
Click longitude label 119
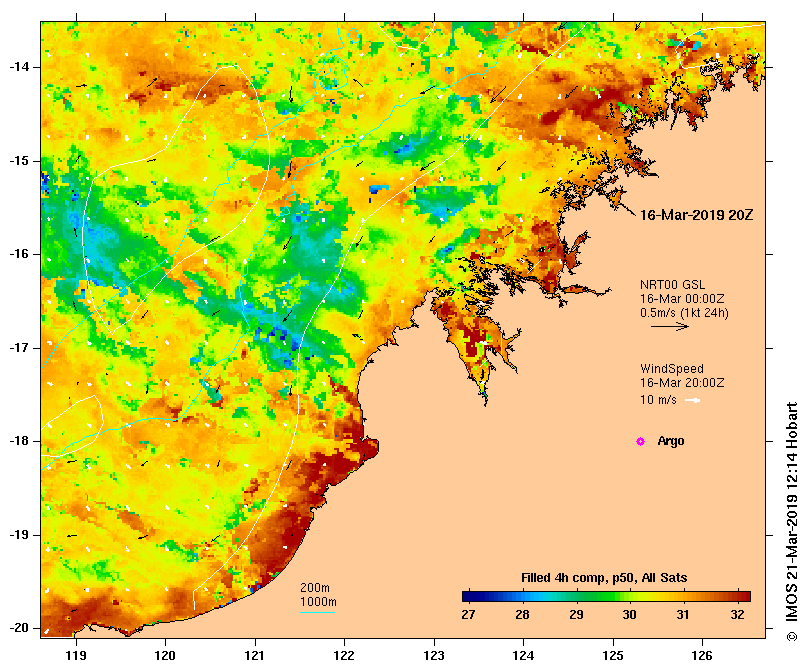click(x=76, y=655)
